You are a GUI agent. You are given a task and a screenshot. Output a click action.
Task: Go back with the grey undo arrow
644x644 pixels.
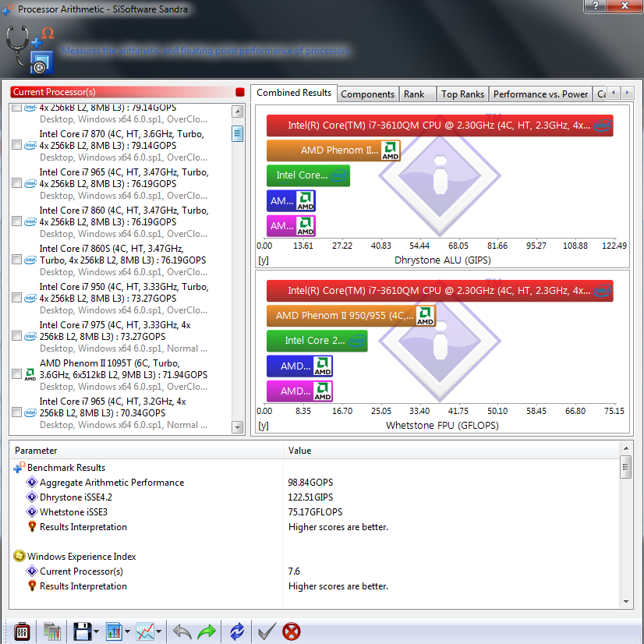(x=182, y=632)
